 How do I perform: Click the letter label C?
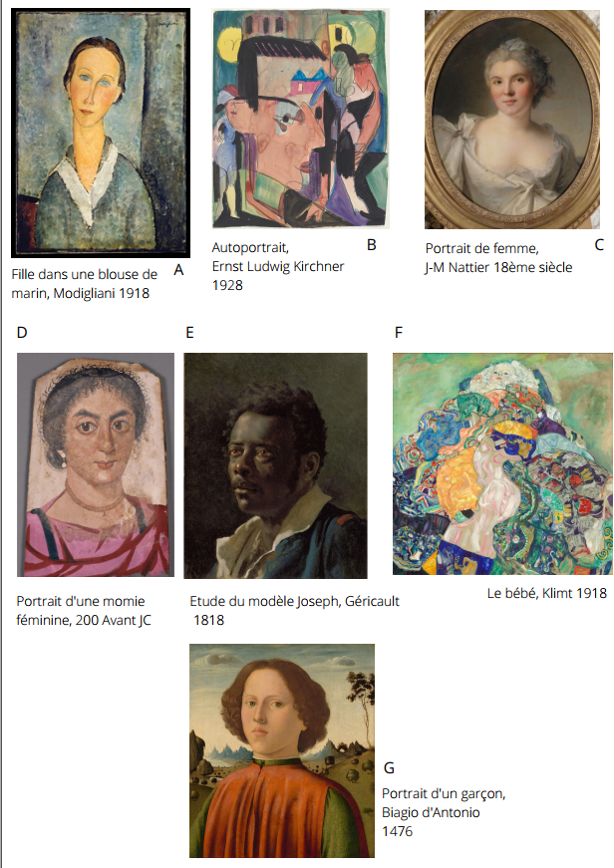pyautogui.click(x=599, y=245)
